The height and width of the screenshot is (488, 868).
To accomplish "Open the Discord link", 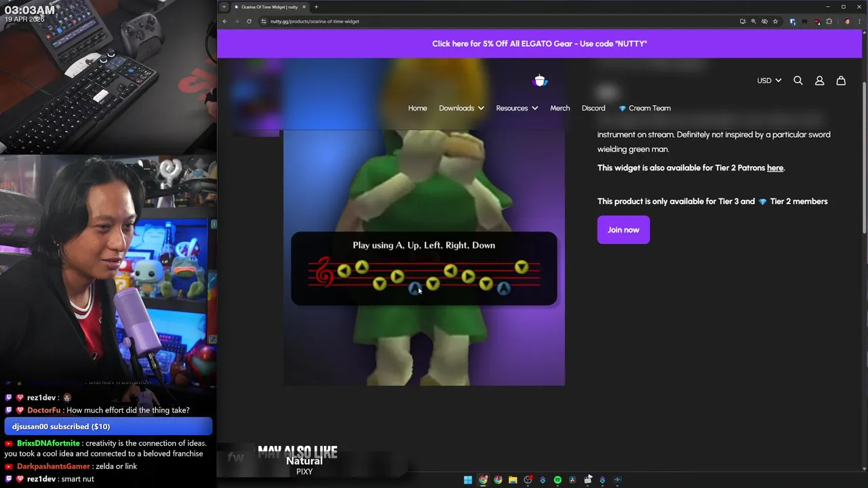I will tap(593, 108).
